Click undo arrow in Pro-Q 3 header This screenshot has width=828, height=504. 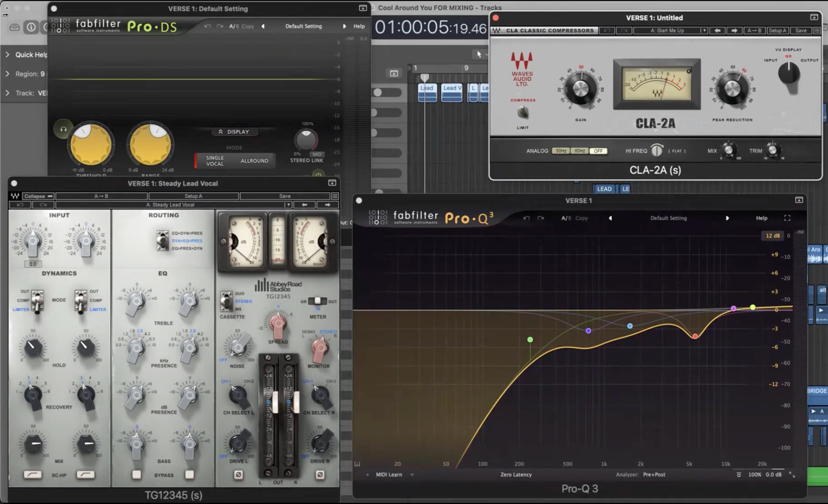pos(526,218)
